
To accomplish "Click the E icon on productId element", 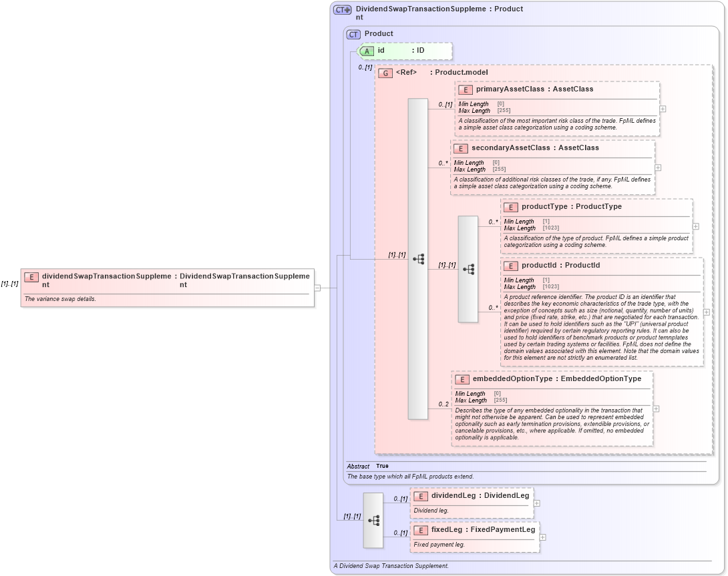I will 511,266.
